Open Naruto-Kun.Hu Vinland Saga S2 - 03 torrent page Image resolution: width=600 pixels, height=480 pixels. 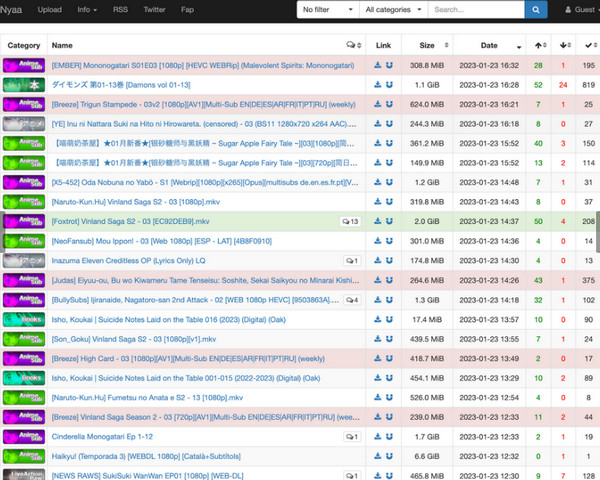136,202
